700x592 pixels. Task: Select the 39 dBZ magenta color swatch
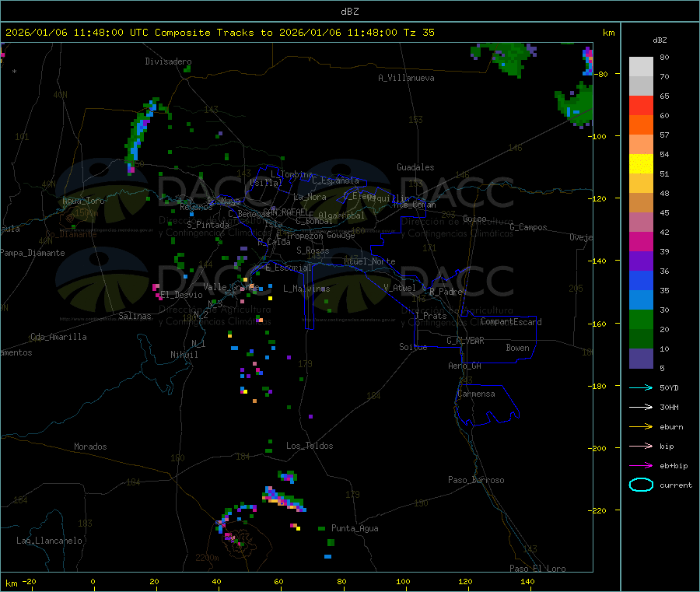point(641,241)
